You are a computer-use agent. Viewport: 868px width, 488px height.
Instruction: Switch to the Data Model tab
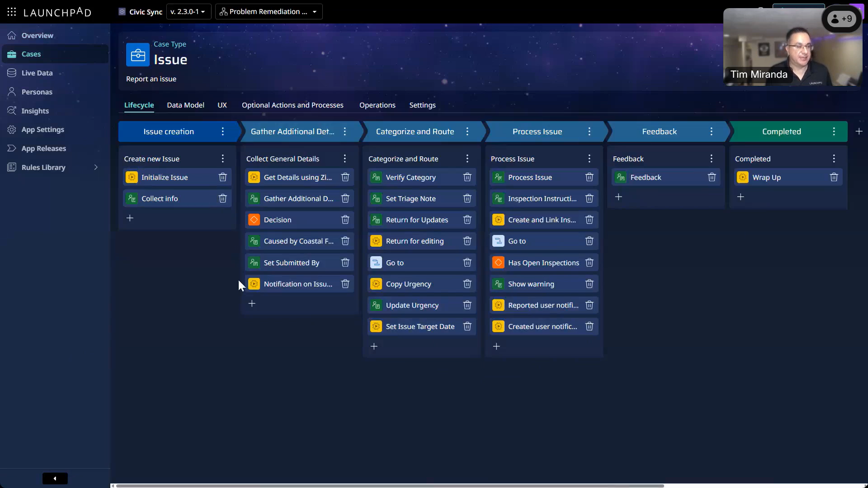[x=185, y=105]
